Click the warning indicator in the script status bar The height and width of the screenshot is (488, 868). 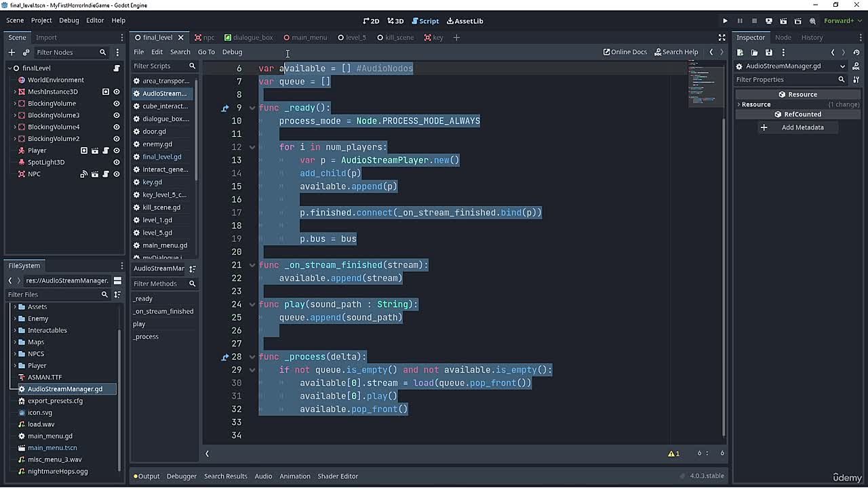[x=673, y=453]
